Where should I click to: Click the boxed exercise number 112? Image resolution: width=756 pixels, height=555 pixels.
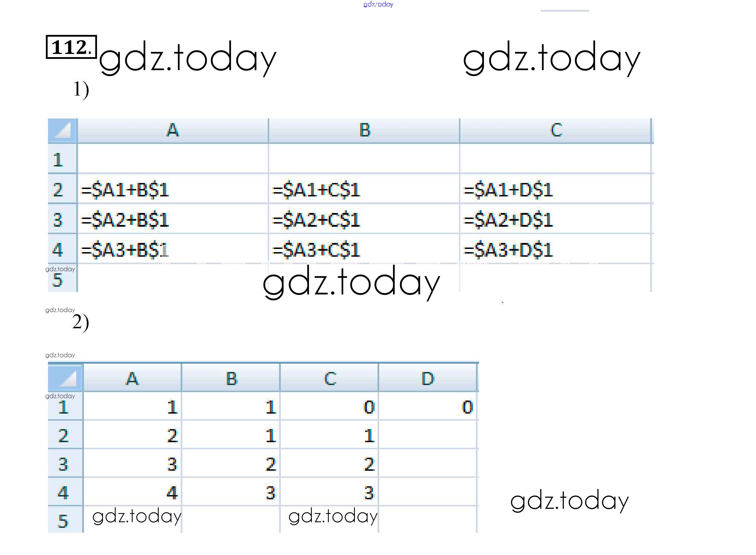[71, 47]
